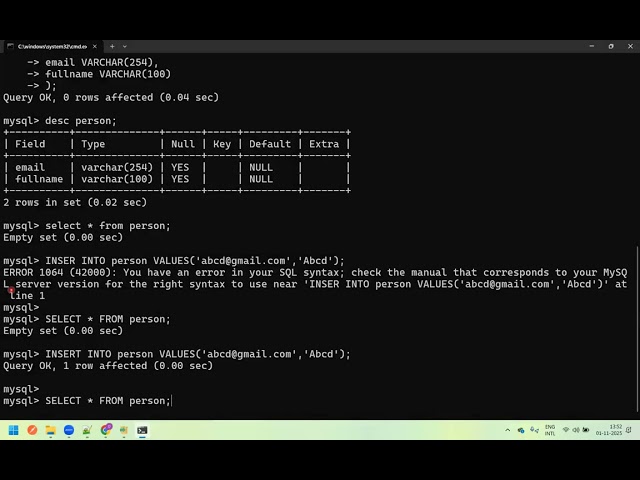This screenshot has width=640, height=480.
Task: Open the volume speaker tray icon
Action: coord(576,430)
